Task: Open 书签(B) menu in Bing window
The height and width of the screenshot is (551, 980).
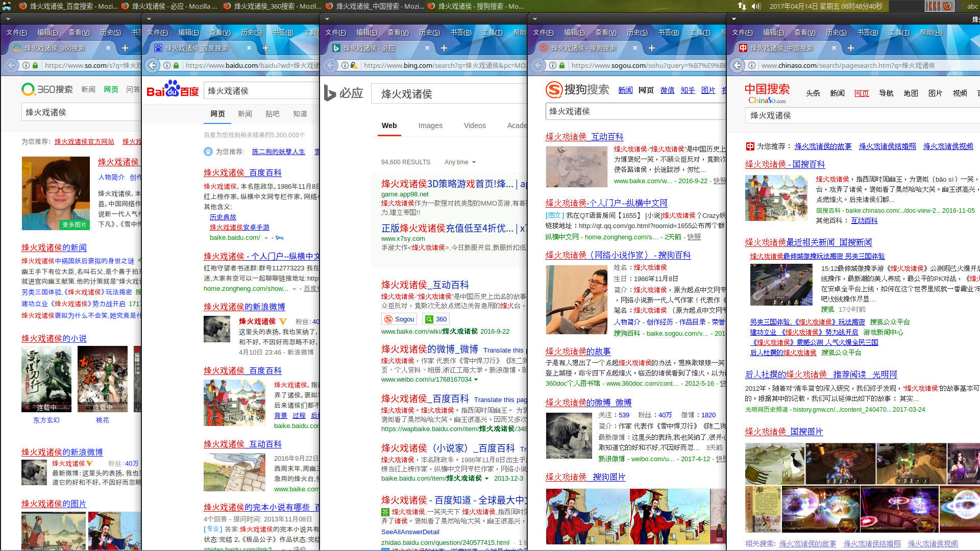Action: coord(461,32)
